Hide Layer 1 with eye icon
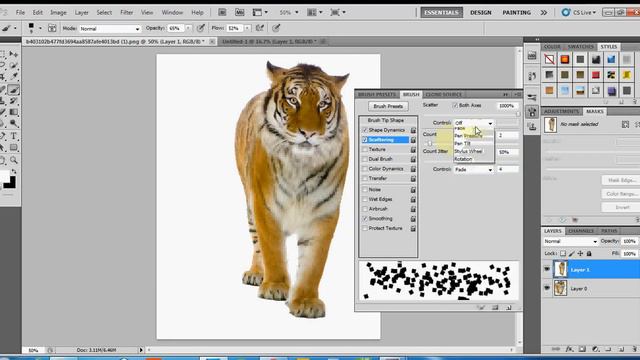The height and width of the screenshot is (360, 640). point(547,269)
